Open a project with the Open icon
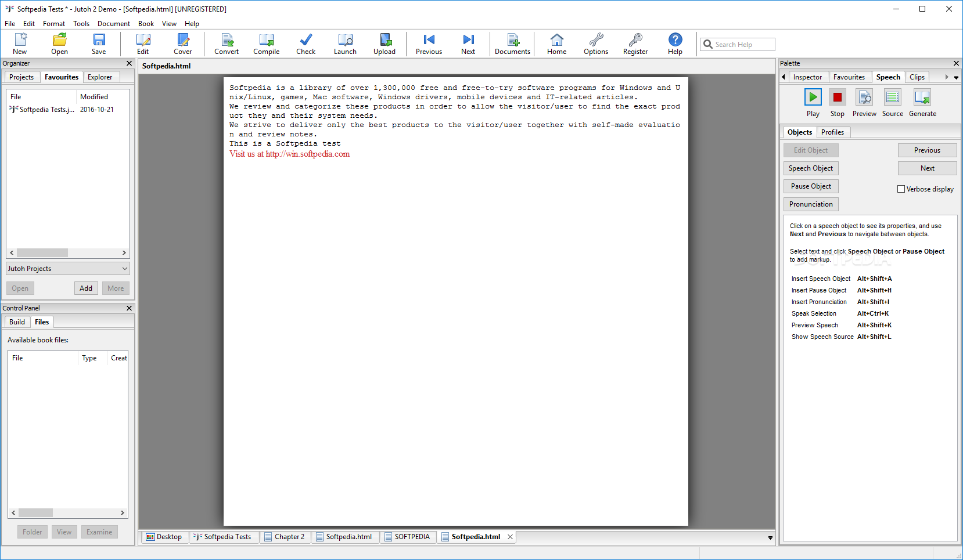The height and width of the screenshot is (560, 963). tap(59, 44)
